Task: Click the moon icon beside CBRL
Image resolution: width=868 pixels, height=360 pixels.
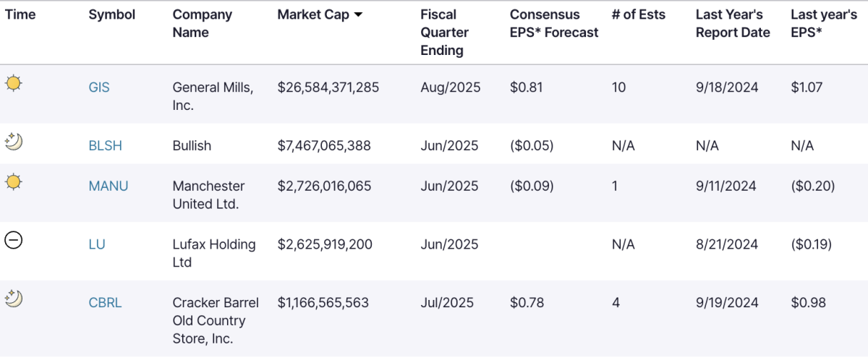Action: click(x=13, y=298)
